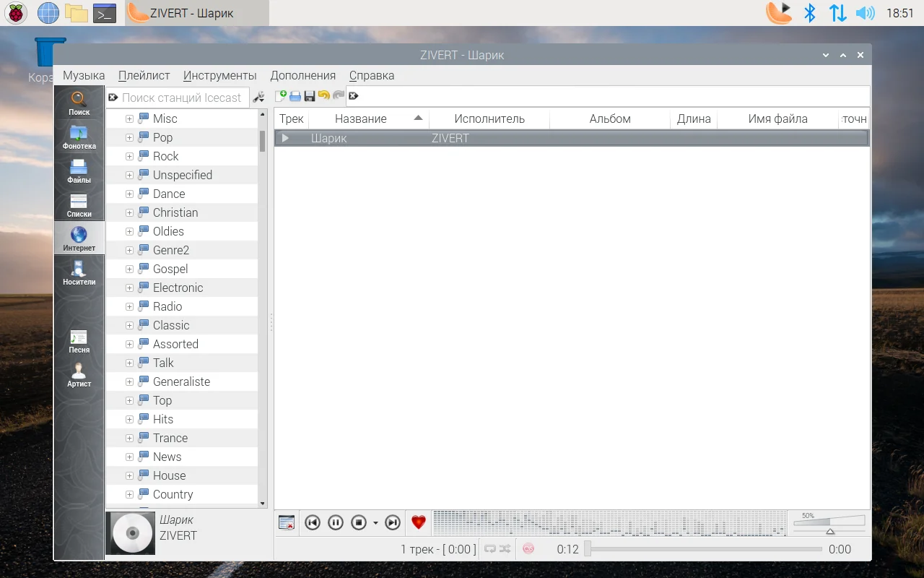This screenshot has width=924, height=578.
Task: Love the track with the heart icon
Action: [419, 522]
